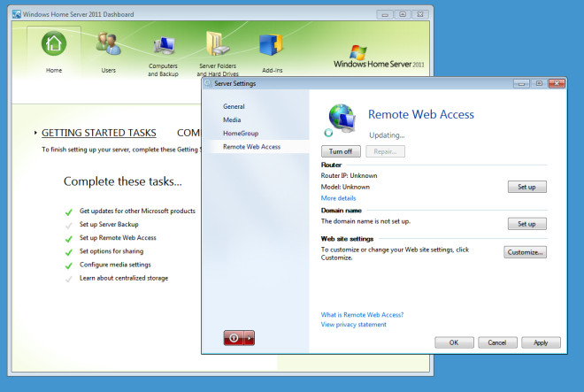Click checkmark next to Learn about centralized storage
The image size is (584, 392).
point(69,279)
